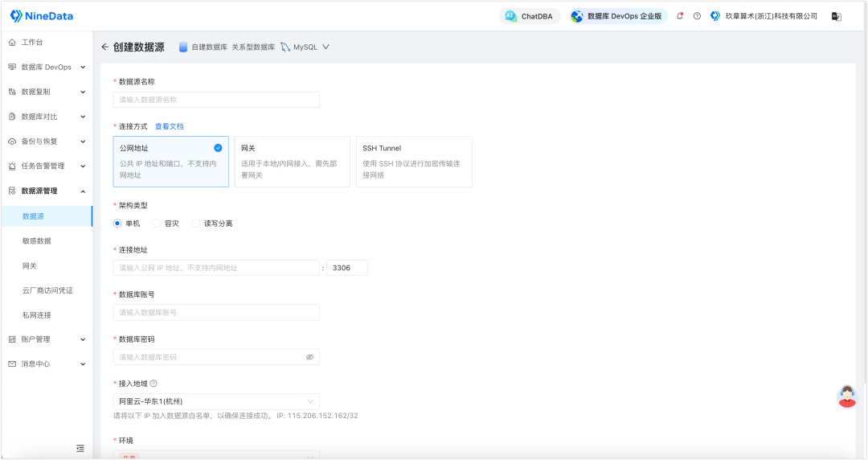Screen dimensions: 868x460
Task: Expand the 账户管理 menu chevron
Action: 83,339
